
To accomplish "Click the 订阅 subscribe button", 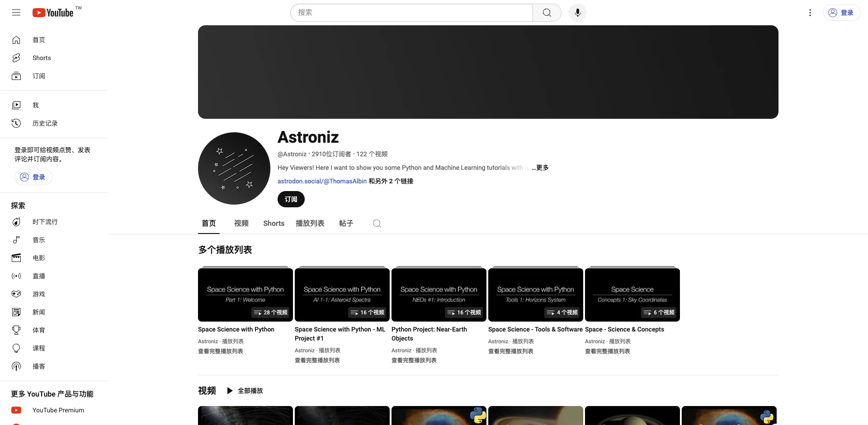I will tap(291, 199).
